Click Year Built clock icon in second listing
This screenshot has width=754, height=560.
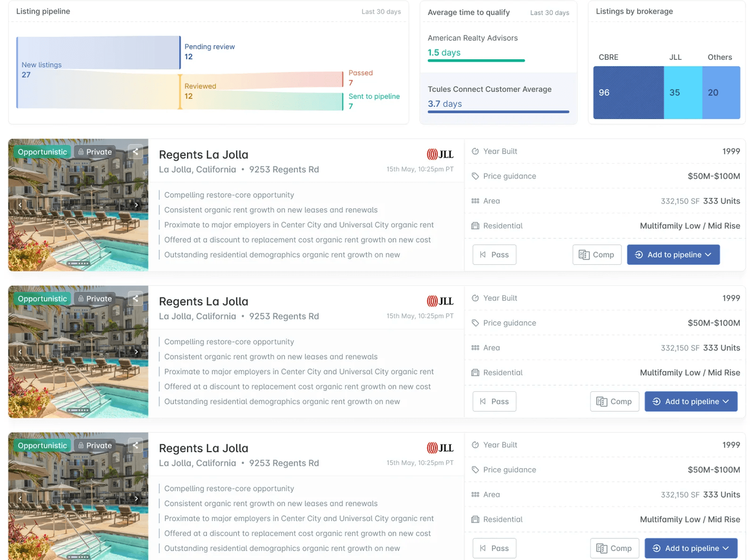[475, 298]
